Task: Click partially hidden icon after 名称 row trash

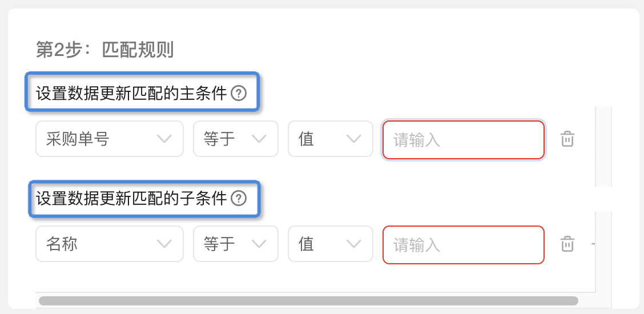Action: pyautogui.click(x=593, y=244)
